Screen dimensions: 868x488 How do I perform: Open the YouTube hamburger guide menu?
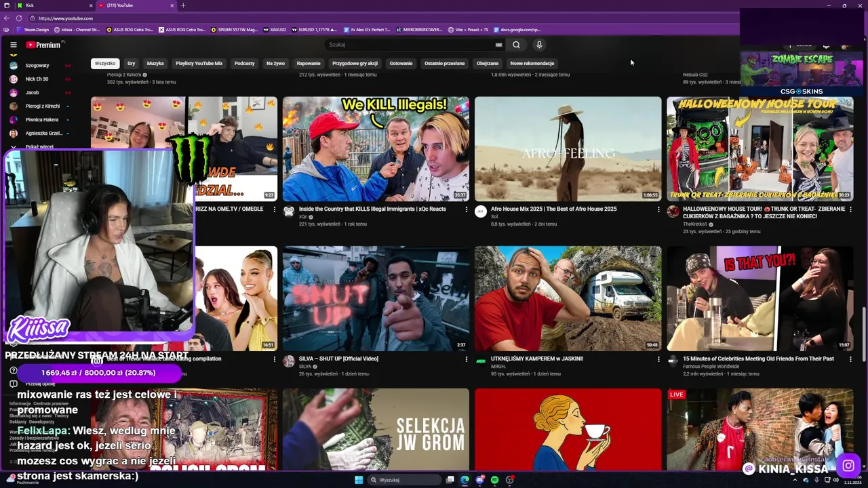tap(13, 45)
